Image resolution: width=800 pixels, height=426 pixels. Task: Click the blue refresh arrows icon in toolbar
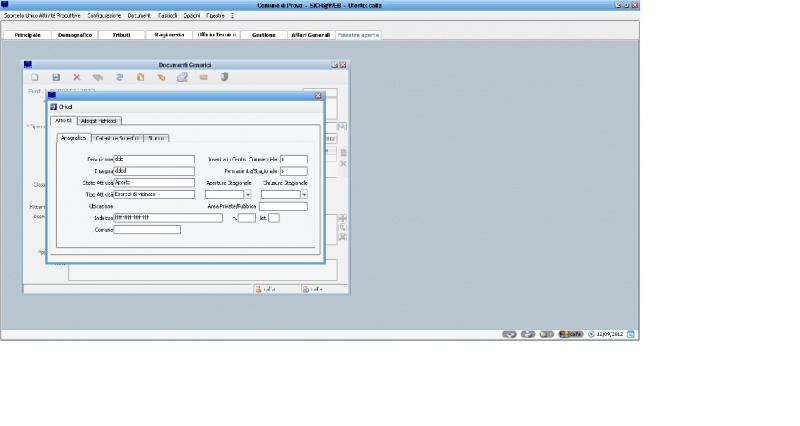click(x=119, y=78)
